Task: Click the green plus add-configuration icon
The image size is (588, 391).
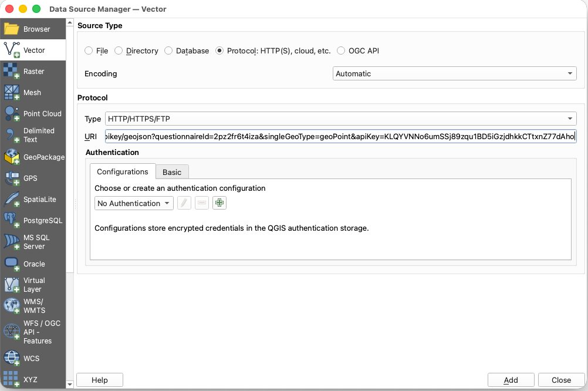Action: point(219,203)
